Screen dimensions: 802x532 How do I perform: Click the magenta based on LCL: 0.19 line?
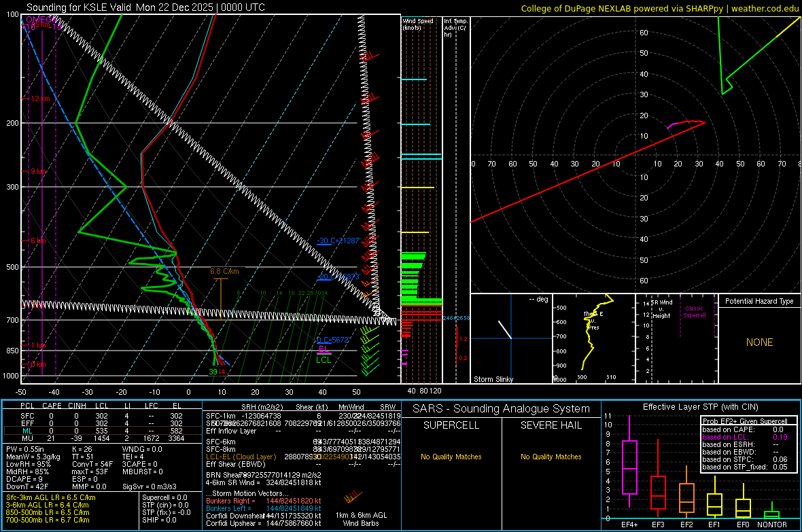coord(745,437)
